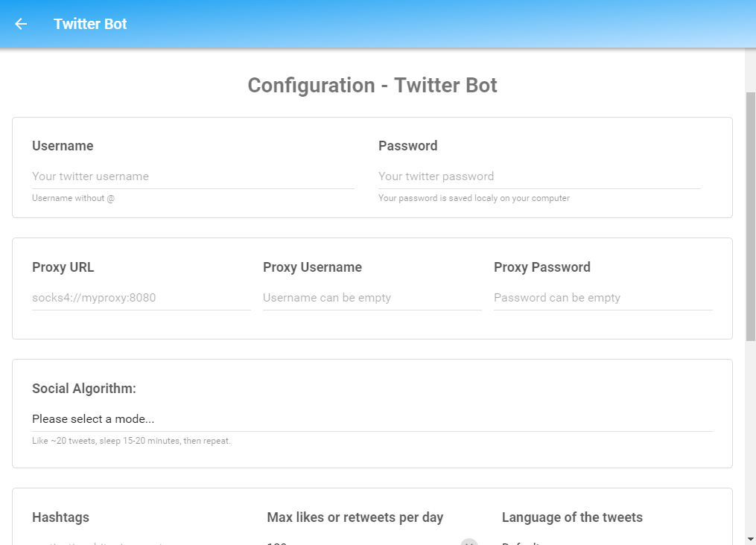This screenshot has width=756, height=545.
Task: Click the Proxy Password field
Action: click(603, 297)
